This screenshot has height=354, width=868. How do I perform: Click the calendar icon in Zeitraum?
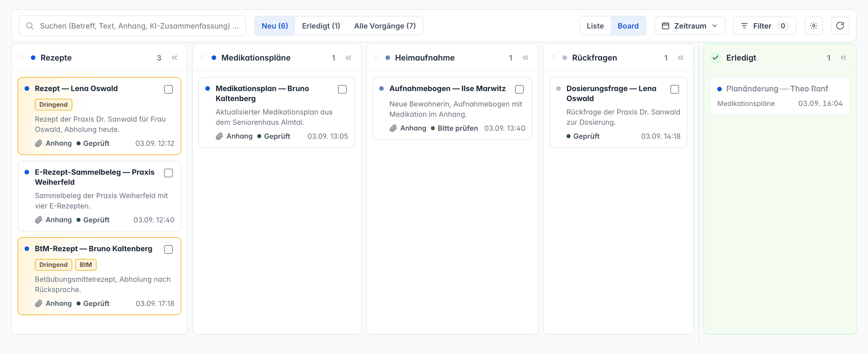tap(665, 26)
